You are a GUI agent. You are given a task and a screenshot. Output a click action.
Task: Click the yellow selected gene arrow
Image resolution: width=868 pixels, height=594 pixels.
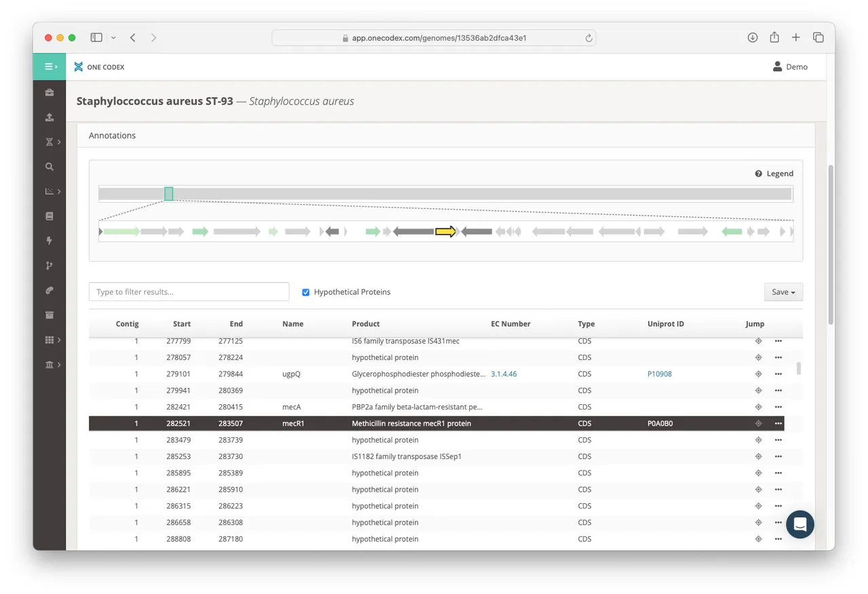tap(446, 231)
